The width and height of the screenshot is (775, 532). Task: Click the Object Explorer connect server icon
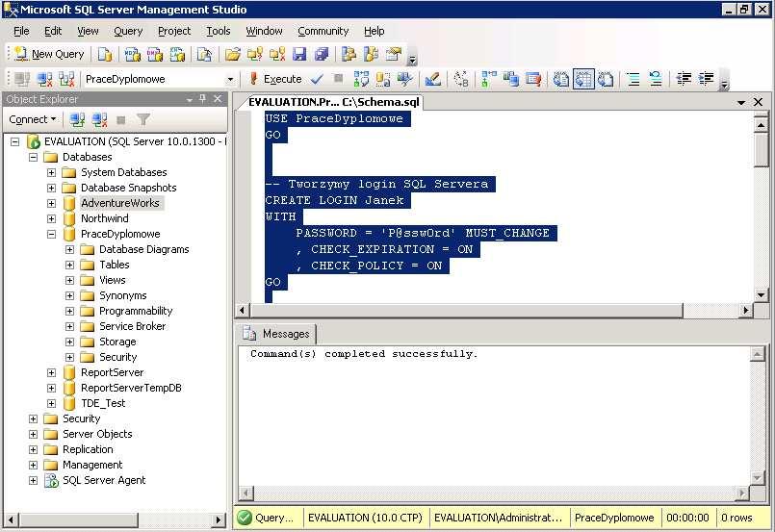point(77,119)
